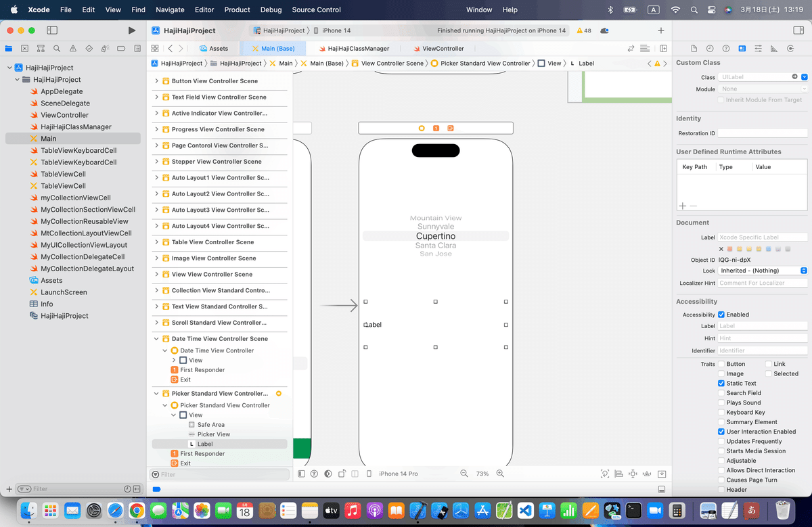Toggle the document outline visibility
Image resolution: width=812 pixels, height=527 pixels.
(300, 474)
